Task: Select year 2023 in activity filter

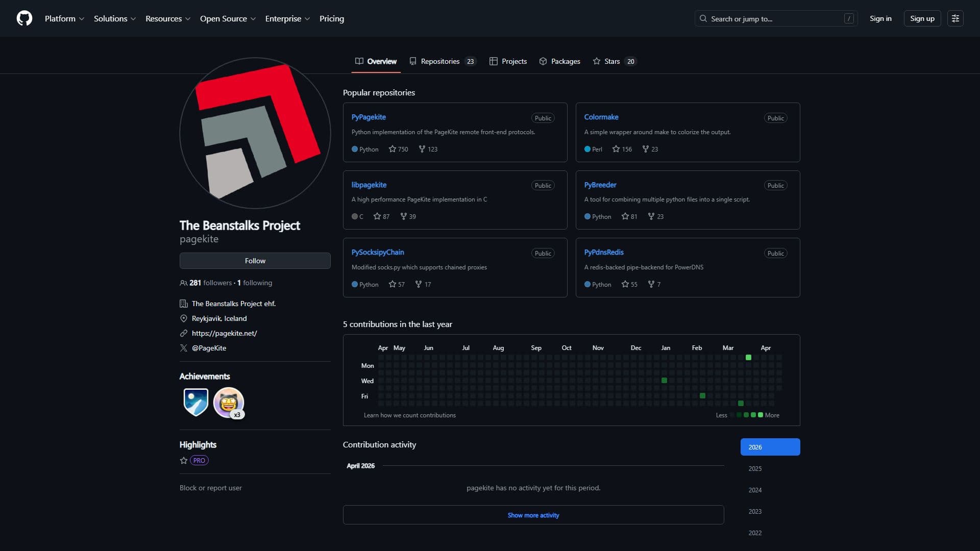Action: point(770,511)
